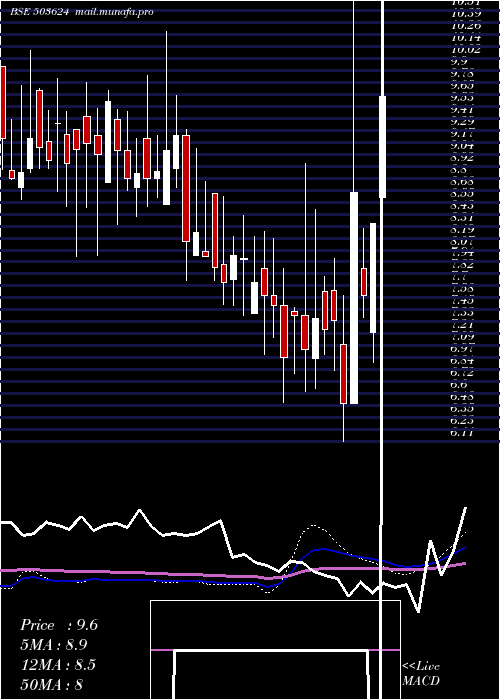Click the '12MA : 8.5' value
Viewport: 500px width, 700px height.
(58, 665)
